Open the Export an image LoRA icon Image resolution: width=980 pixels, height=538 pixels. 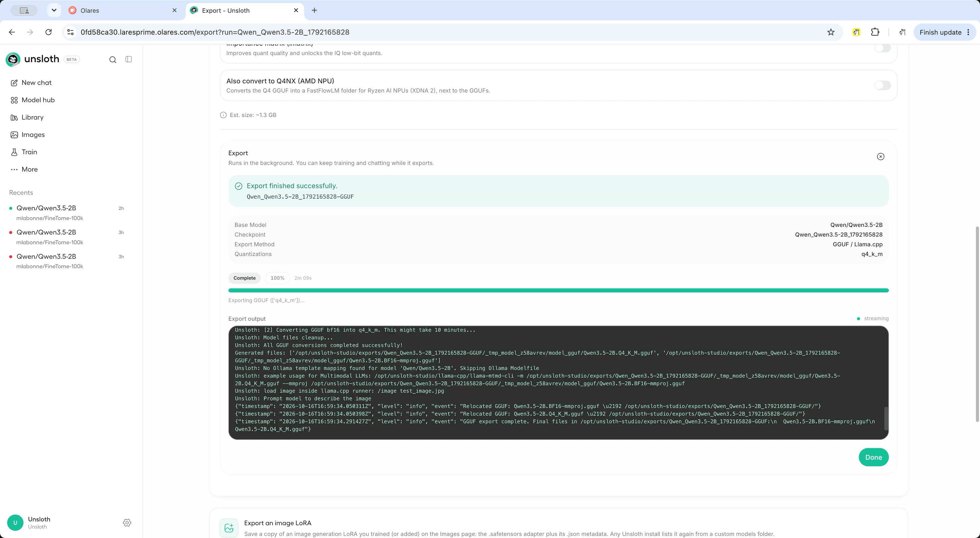(229, 528)
